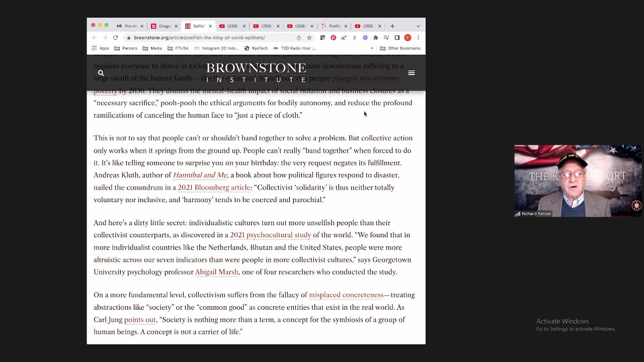Open the misplaced concreteness link

pos(346,295)
